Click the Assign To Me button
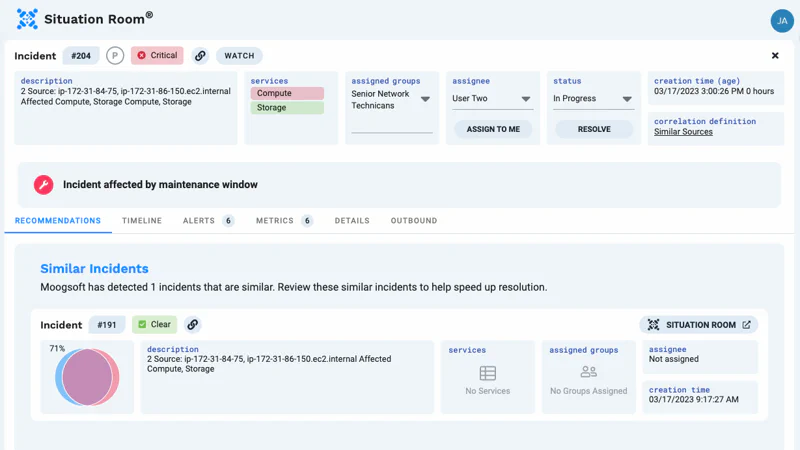The height and width of the screenshot is (450, 800). click(x=493, y=129)
